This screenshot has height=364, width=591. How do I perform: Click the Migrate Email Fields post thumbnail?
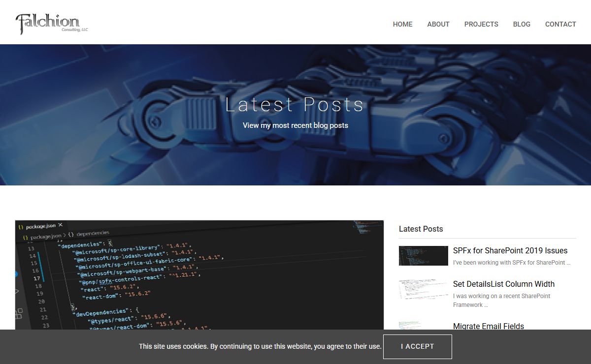point(423,326)
